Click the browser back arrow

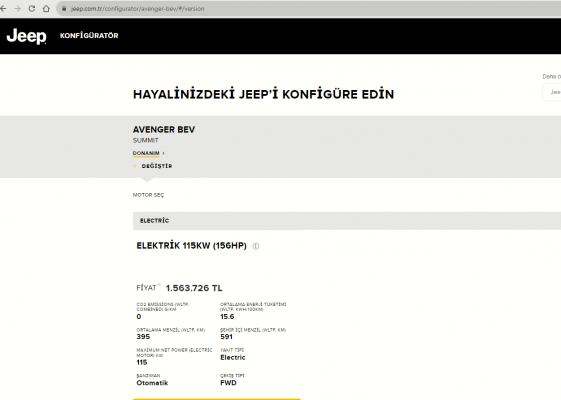[3, 9]
